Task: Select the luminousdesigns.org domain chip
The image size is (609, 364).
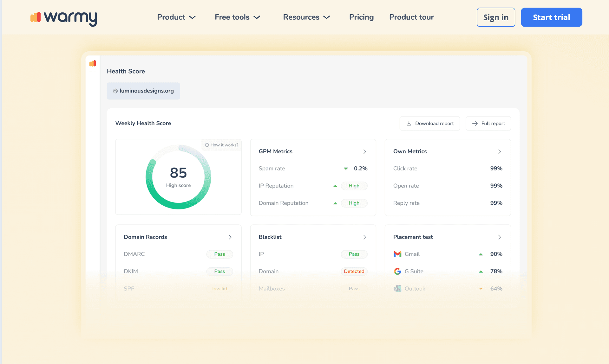Action: point(143,91)
